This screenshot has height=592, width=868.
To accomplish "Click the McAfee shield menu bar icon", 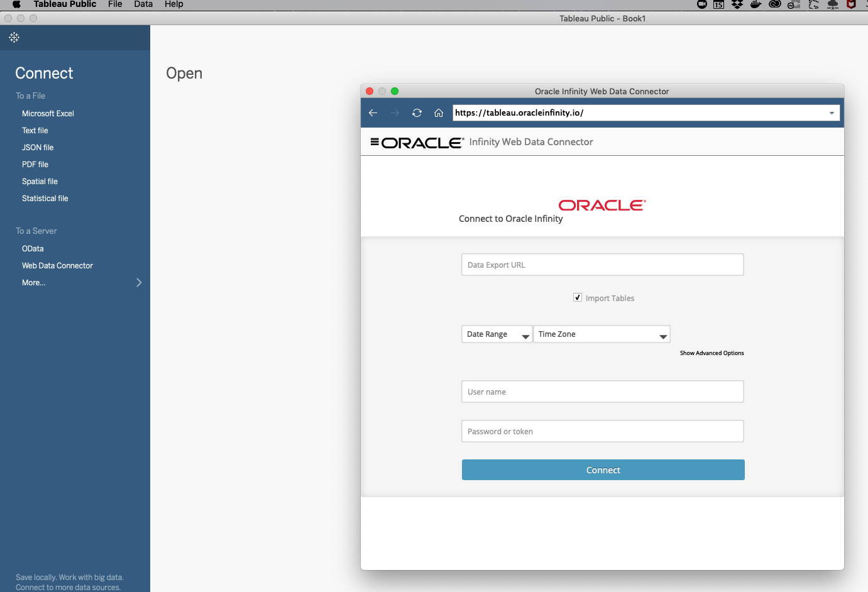I will tap(851, 4).
